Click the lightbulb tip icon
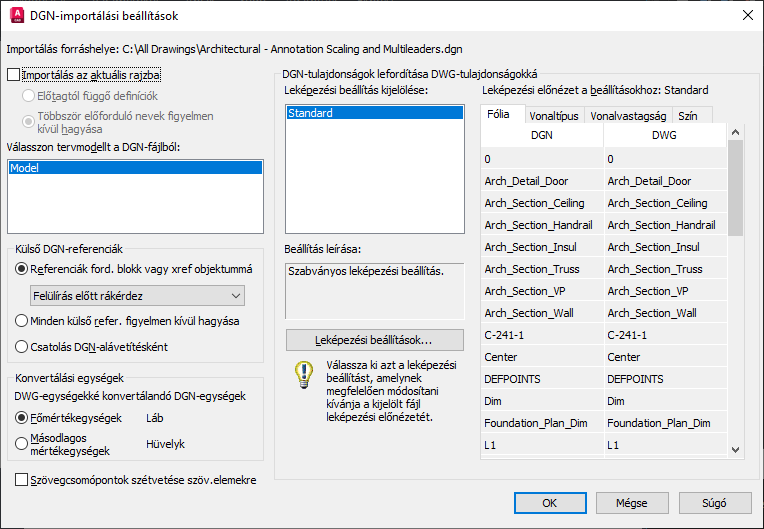This screenshot has width=764, height=529. (x=304, y=375)
